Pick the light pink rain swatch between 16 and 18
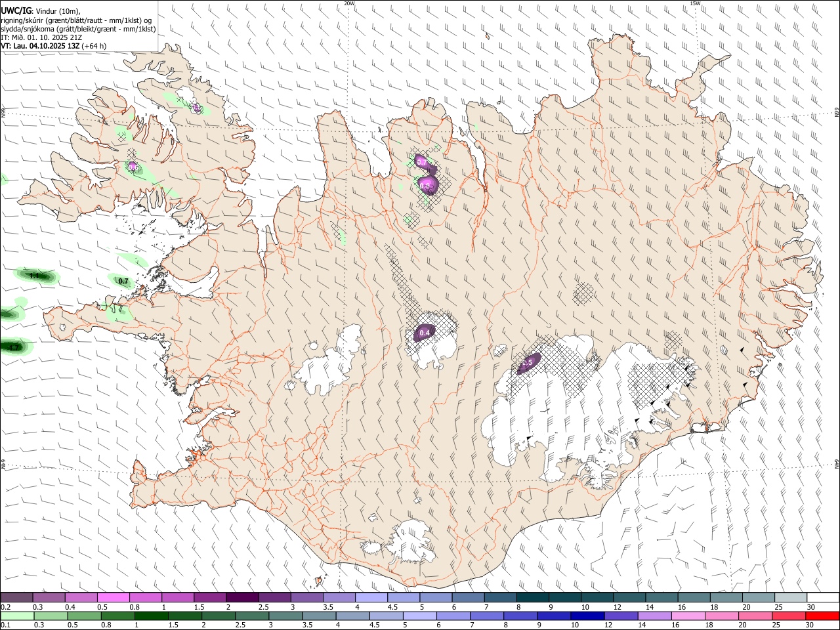The image size is (840, 630). click(688, 616)
